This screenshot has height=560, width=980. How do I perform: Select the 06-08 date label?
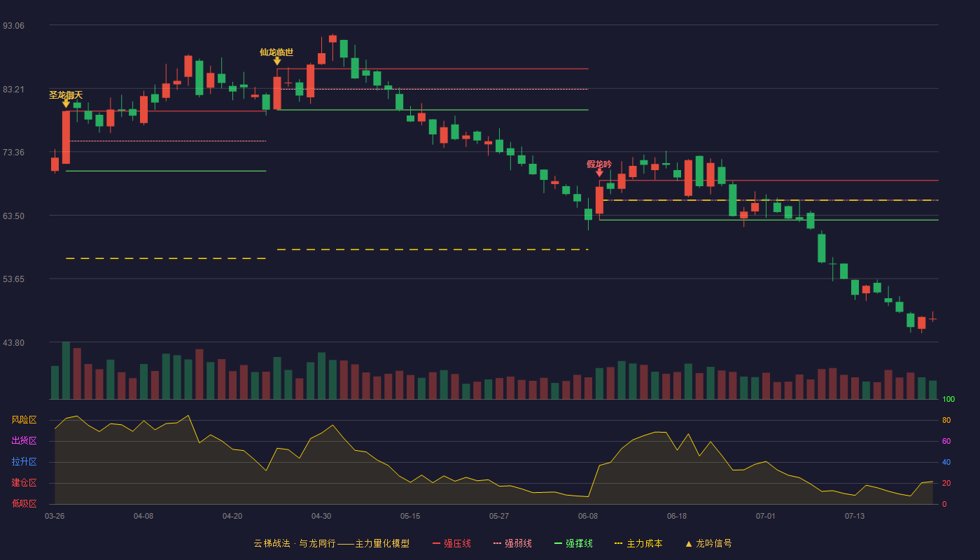(588, 516)
